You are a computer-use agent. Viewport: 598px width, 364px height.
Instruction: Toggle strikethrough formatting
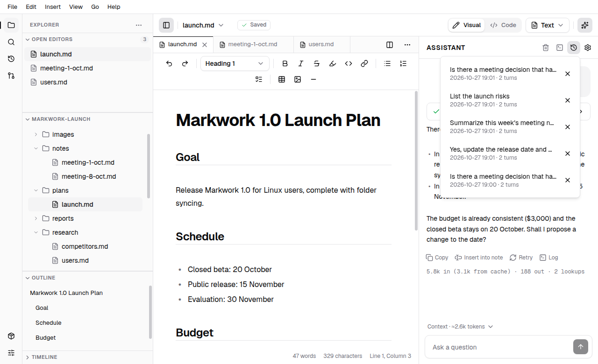(317, 63)
